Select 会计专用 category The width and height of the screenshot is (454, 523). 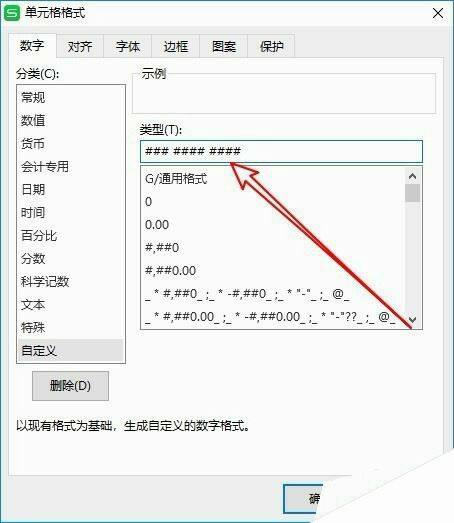click(71, 166)
